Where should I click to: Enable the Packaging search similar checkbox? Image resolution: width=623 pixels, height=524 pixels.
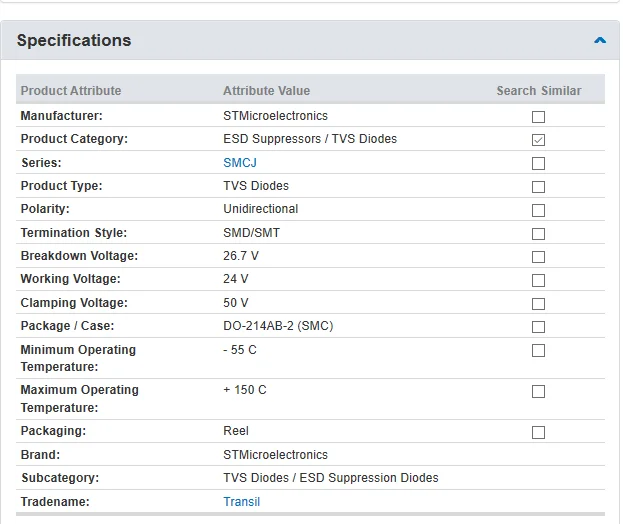[538, 432]
